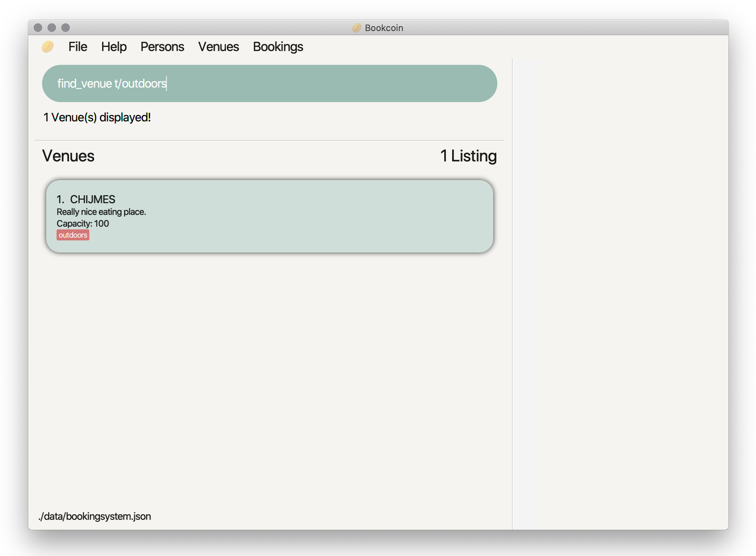This screenshot has height=556, width=756.
Task: Open the Persons menu
Action: (x=162, y=47)
